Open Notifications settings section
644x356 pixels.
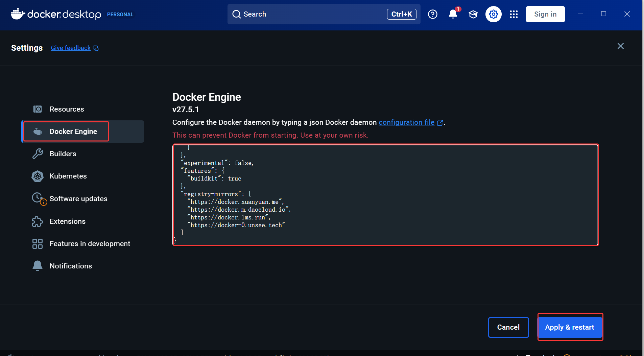tap(83, 266)
